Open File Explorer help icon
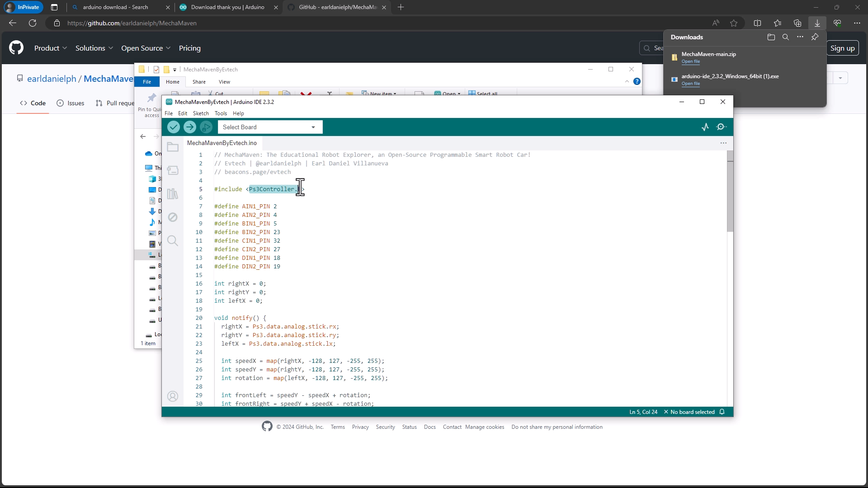Viewport: 868px width, 488px height. click(637, 81)
